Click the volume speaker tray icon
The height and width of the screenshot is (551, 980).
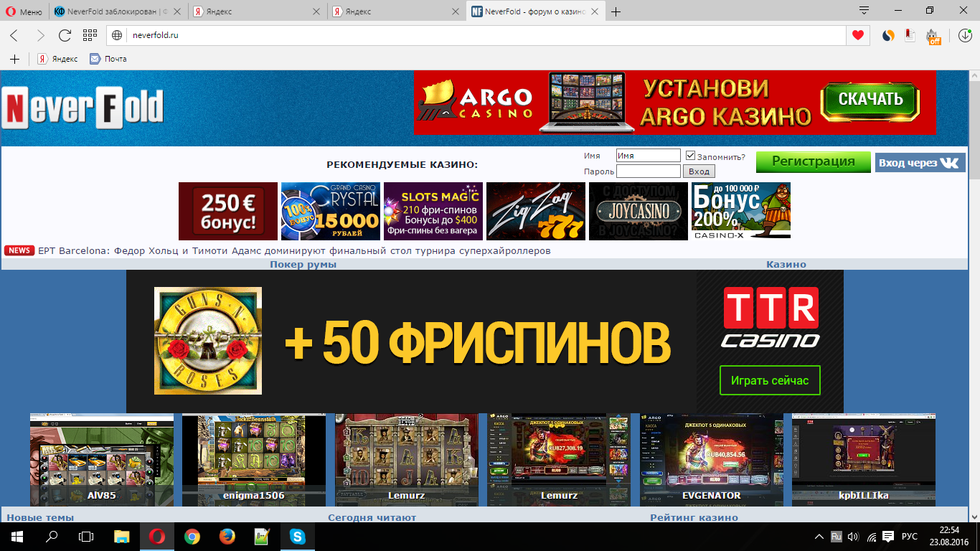tap(853, 536)
